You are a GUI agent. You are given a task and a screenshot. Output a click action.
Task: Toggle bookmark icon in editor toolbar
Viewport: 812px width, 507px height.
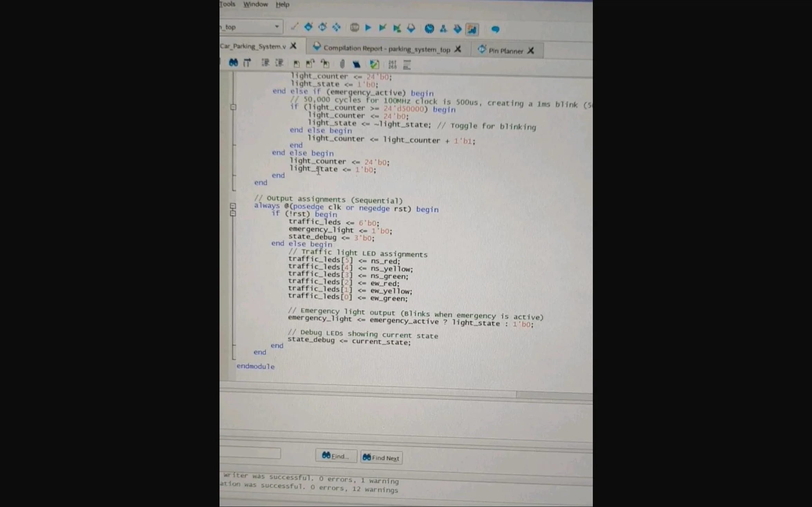pyautogui.click(x=296, y=64)
